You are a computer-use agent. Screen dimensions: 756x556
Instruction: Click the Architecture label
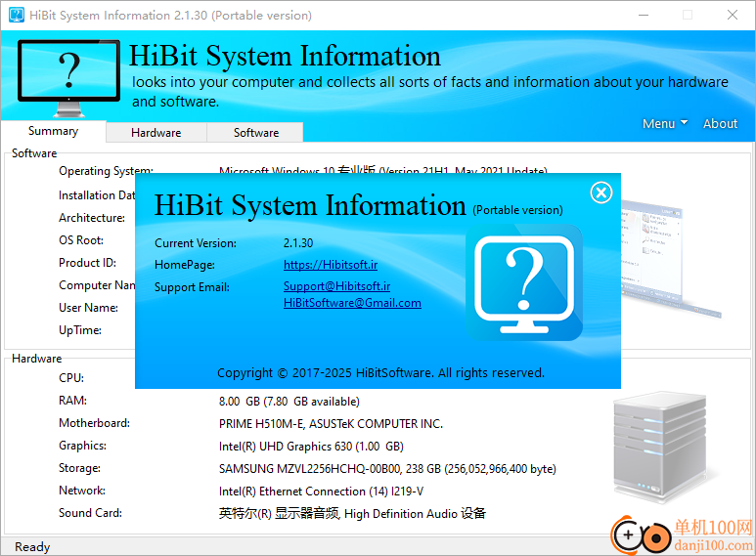coord(92,218)
